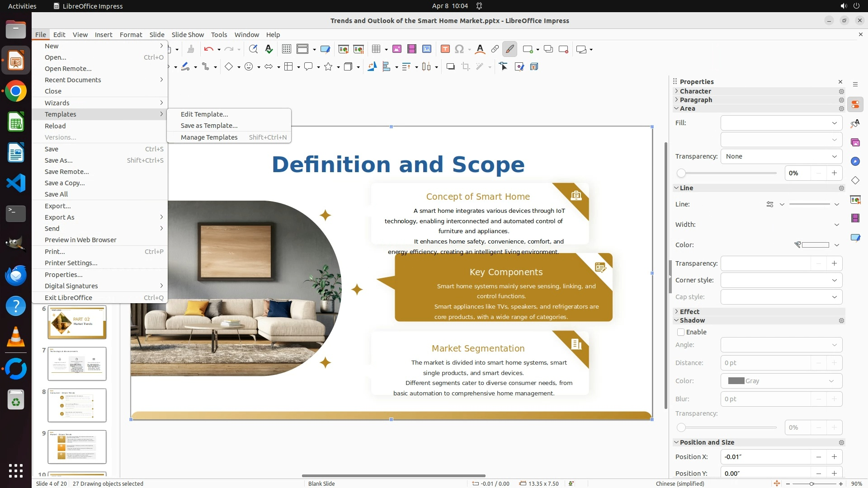Enable the Shadow checkbox
This screenshot has width=868, height=488.
(681, 332)
